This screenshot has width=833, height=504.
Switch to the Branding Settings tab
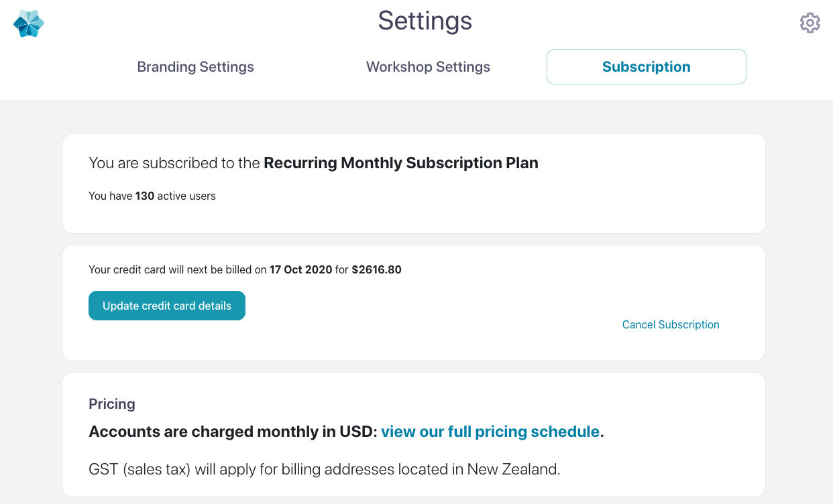click(195, 67)
